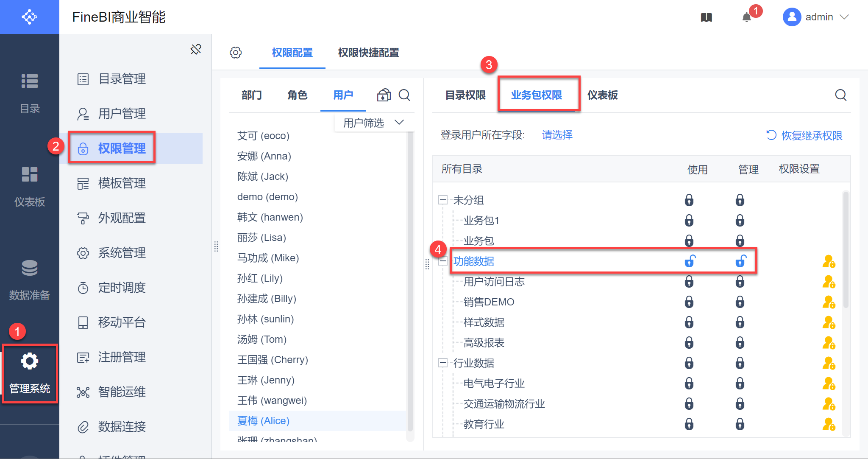868x459 pixels.
Task: Click the gear icon beside 权限配置 tab
Action: [x=236, y=53]
